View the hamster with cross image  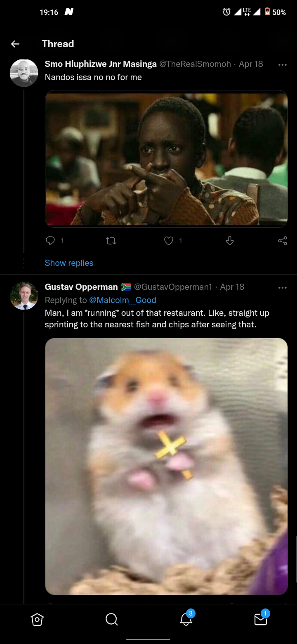click(x=166, y=466)
